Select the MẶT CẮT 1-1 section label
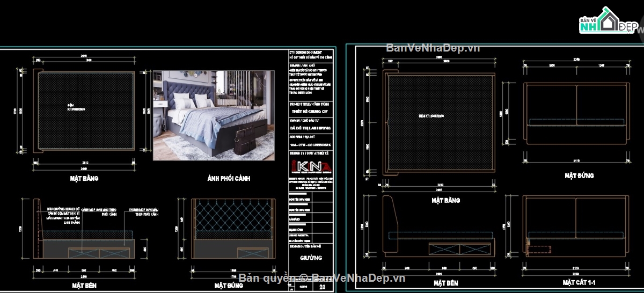 579,282
